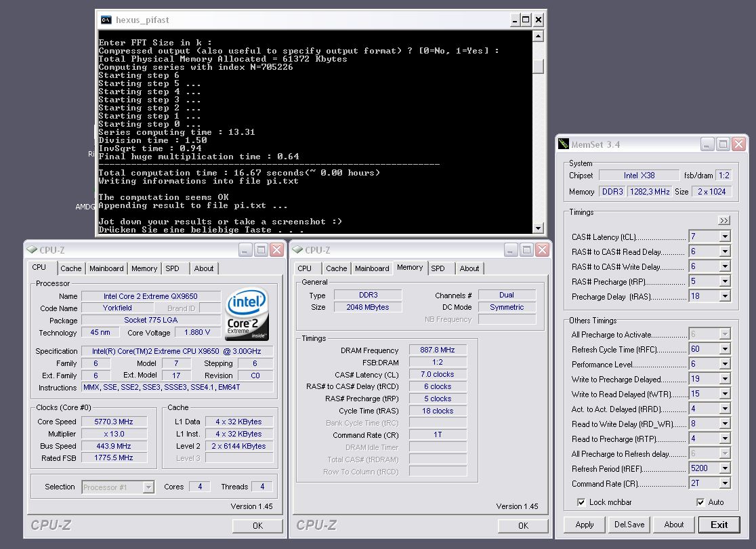Click OK in the CPU-Z CPU tab window

257,525
